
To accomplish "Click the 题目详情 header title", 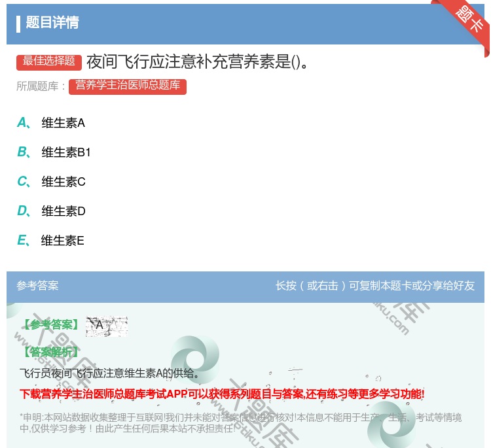I will point(52,23).
